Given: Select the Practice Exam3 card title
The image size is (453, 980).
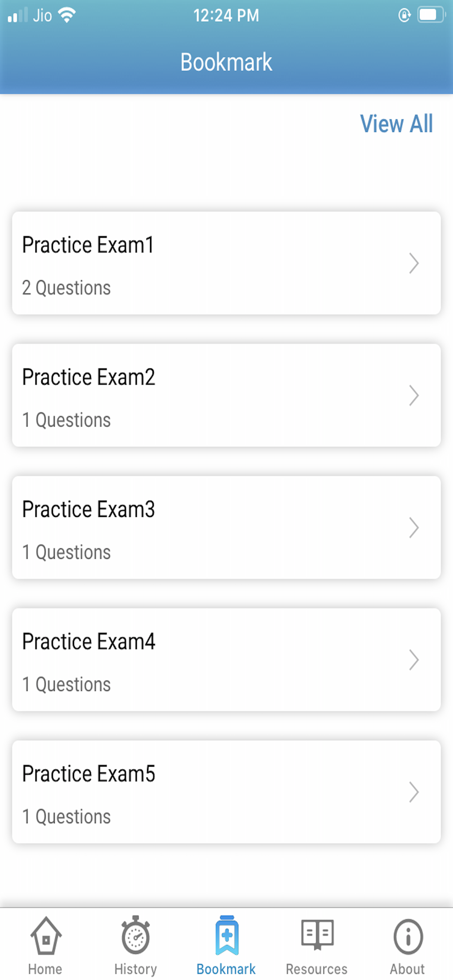Looking at the screenshot, I should [89, 510].
